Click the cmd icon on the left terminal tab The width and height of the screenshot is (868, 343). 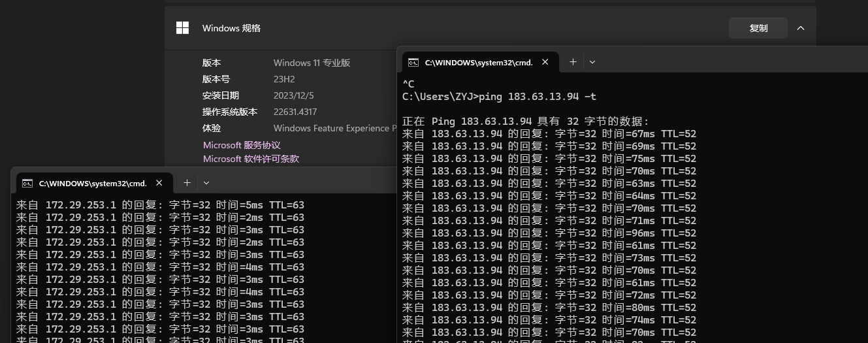27,184
